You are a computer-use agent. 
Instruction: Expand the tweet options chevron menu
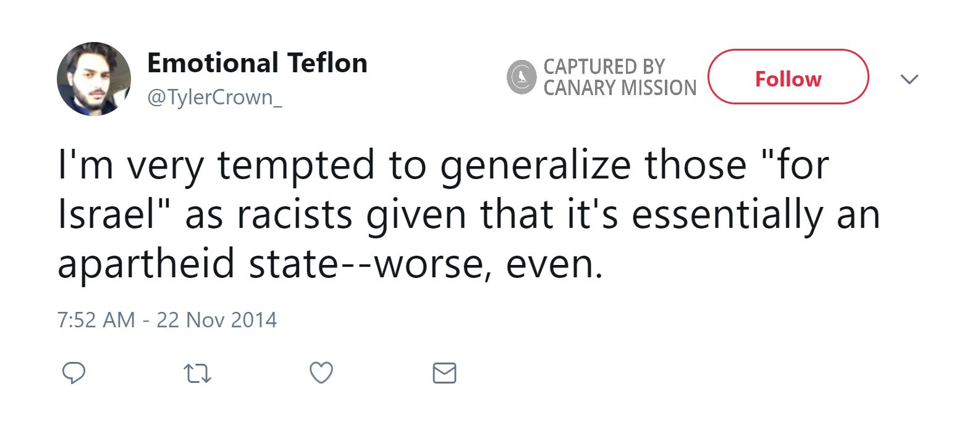(x=909, y=79)
